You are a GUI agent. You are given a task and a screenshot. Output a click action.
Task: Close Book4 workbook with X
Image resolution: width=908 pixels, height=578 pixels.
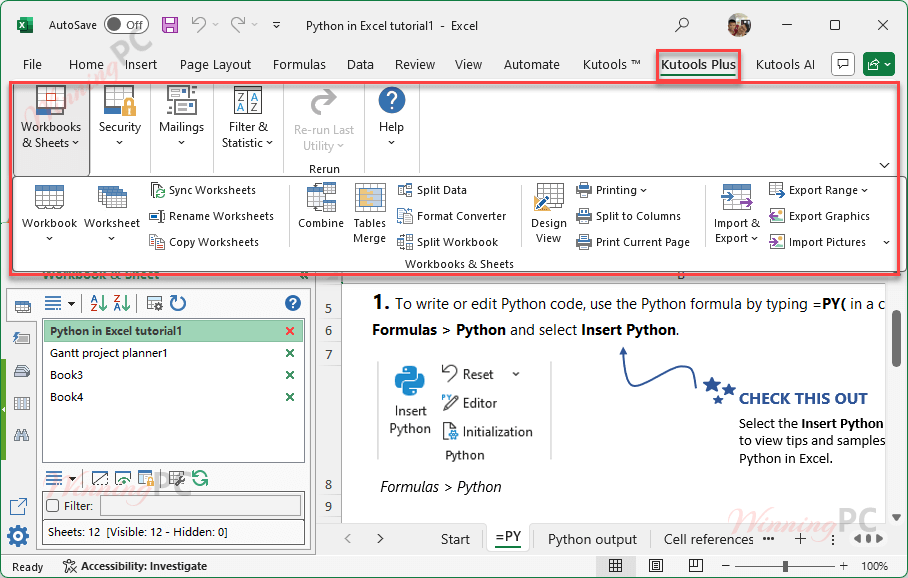pos(290,397)
